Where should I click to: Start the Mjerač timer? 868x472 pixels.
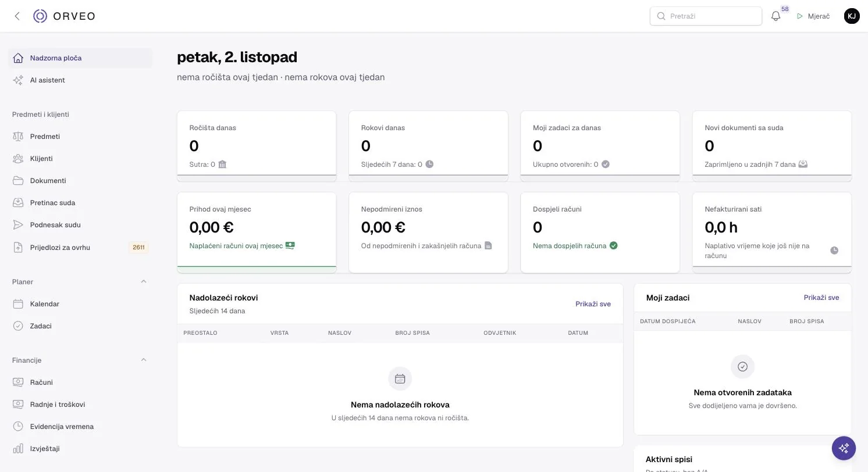[813, 16]
